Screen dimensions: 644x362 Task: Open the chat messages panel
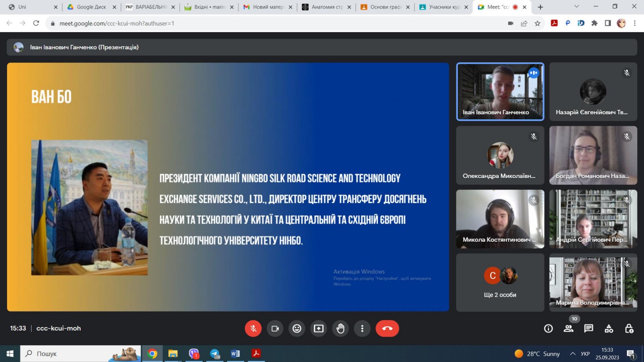(588, 329)
